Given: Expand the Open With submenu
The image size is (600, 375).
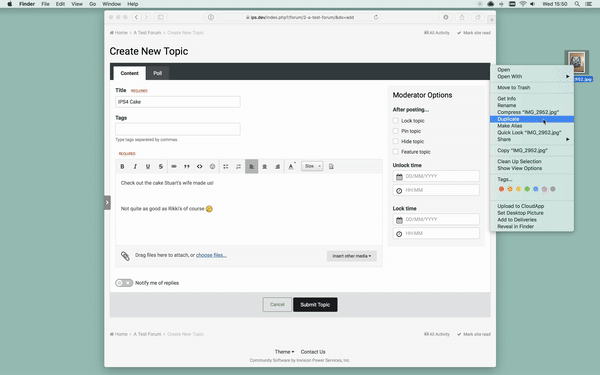Looking at the screenshot, I should pyautogui.click(x=532, y=77).
